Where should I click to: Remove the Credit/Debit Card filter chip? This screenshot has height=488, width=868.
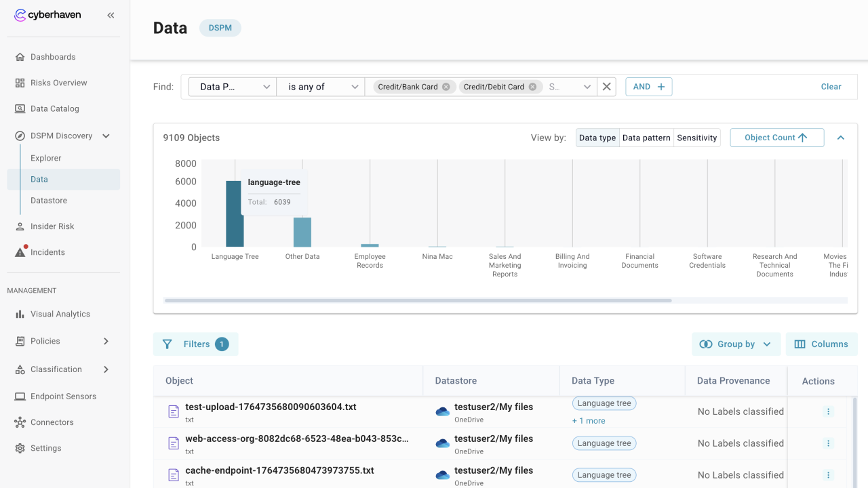tap(532, 87)
